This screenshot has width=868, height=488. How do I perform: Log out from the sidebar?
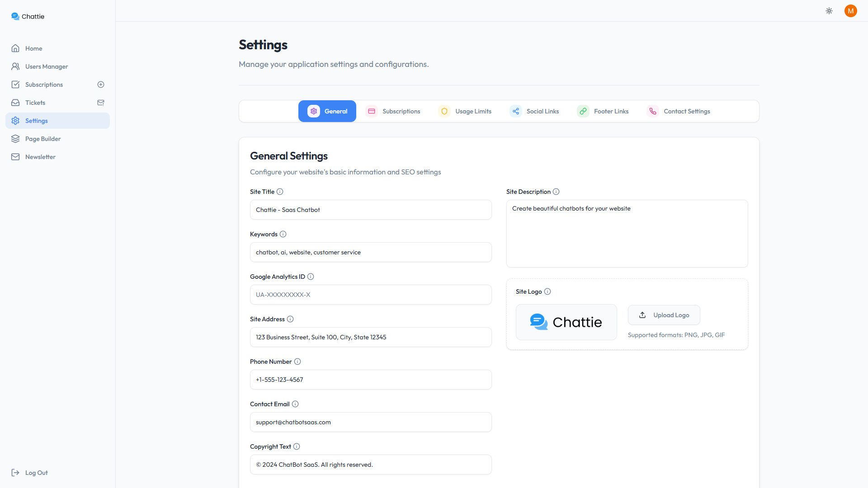point(30,473)
